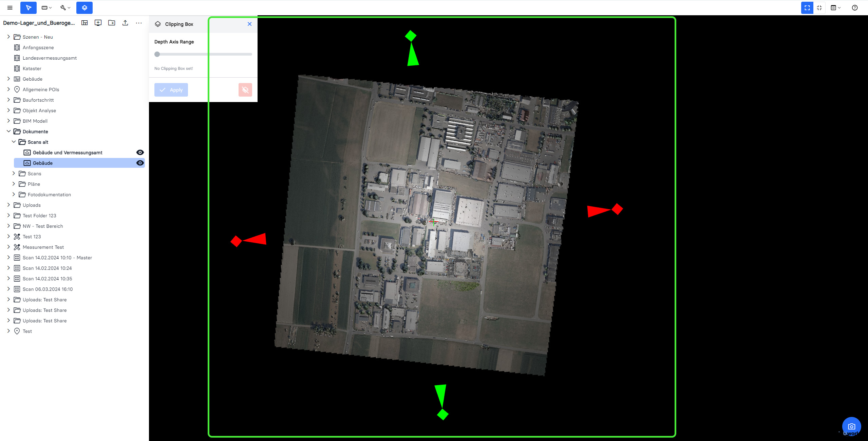This screenshot has height=441, width=868.
Task: Click the clipping box layers tool
Action: [x=84, y=7]
